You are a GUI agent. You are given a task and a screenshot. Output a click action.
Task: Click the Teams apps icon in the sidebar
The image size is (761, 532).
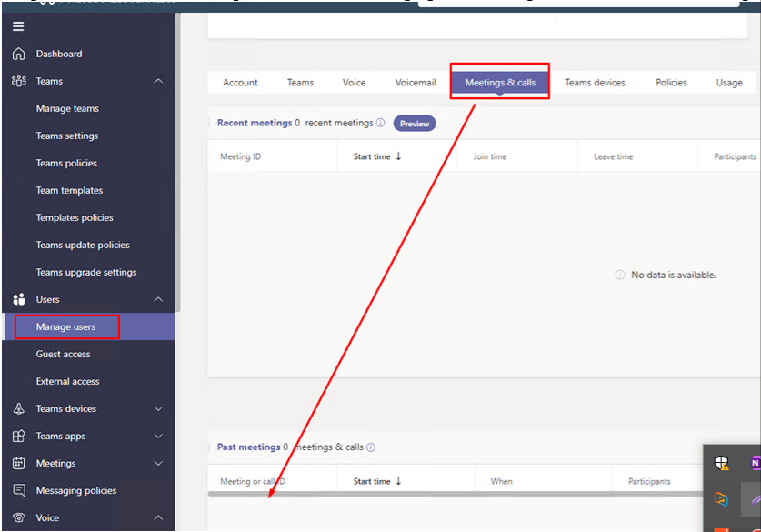(x=19, y=436)
